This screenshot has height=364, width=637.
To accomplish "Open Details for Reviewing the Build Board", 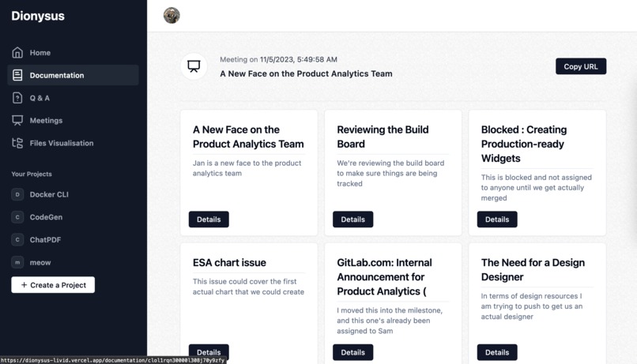I will coord(352,220).
